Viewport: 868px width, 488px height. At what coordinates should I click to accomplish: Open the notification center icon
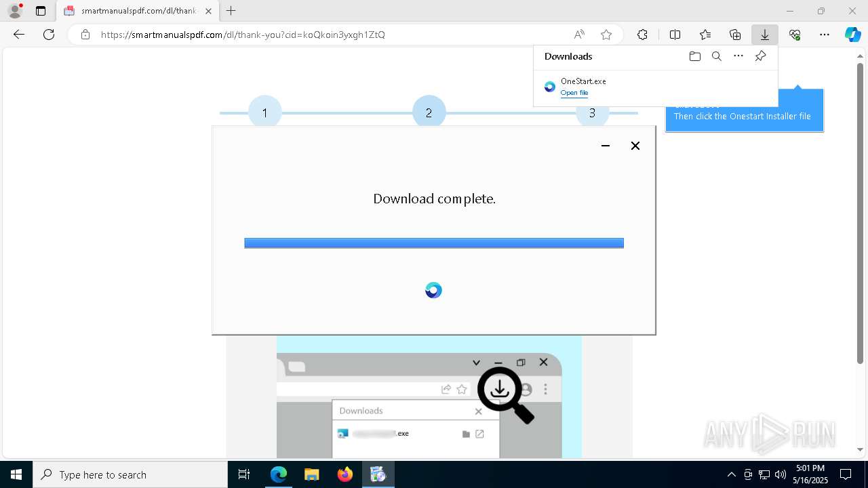point(846,474)
